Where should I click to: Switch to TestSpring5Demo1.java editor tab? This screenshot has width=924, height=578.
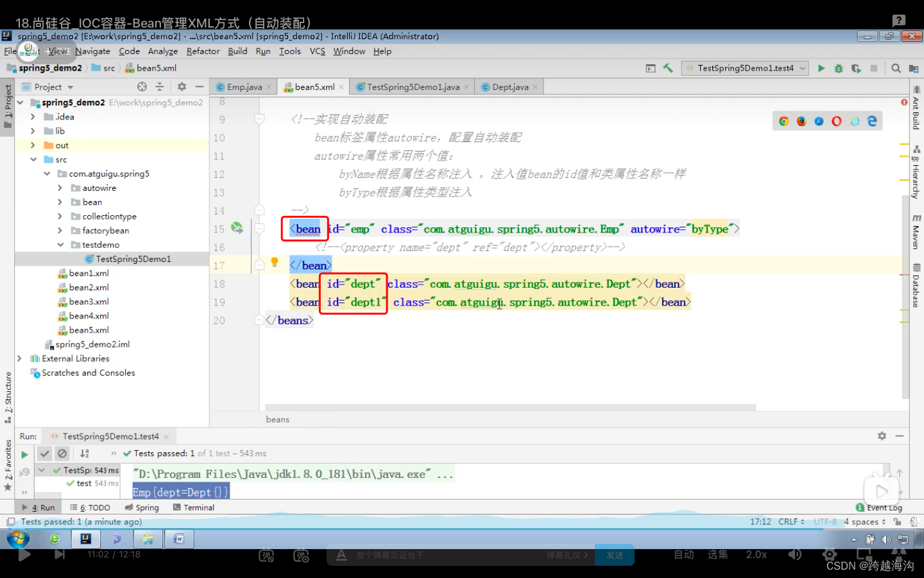(x=413, y=87)
